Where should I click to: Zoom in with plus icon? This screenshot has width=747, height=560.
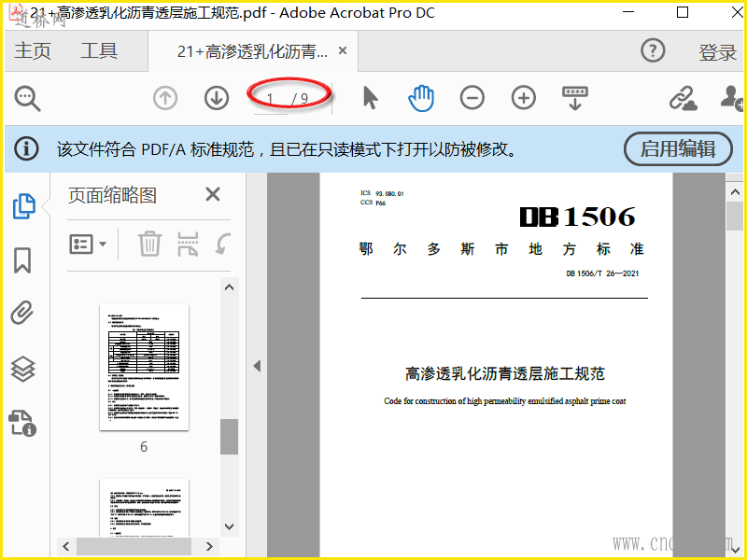click(524, 98)
